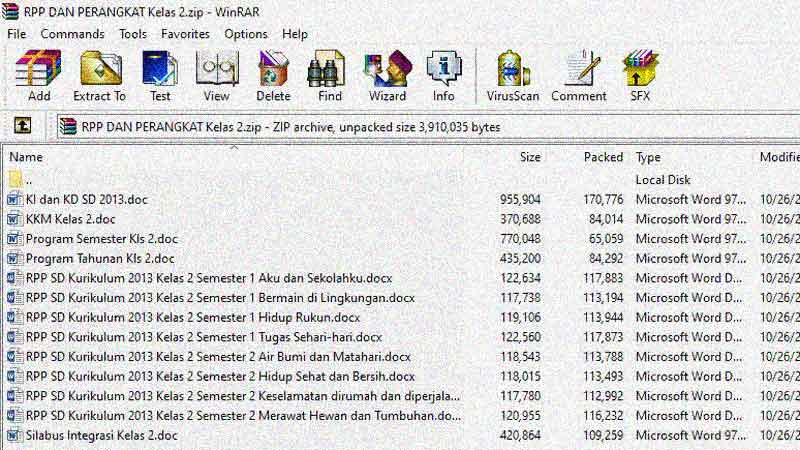Create SFX self-extracting archive
Image resolution: width=800 pixels, height=450 pixels.
(x=640, y=68)
